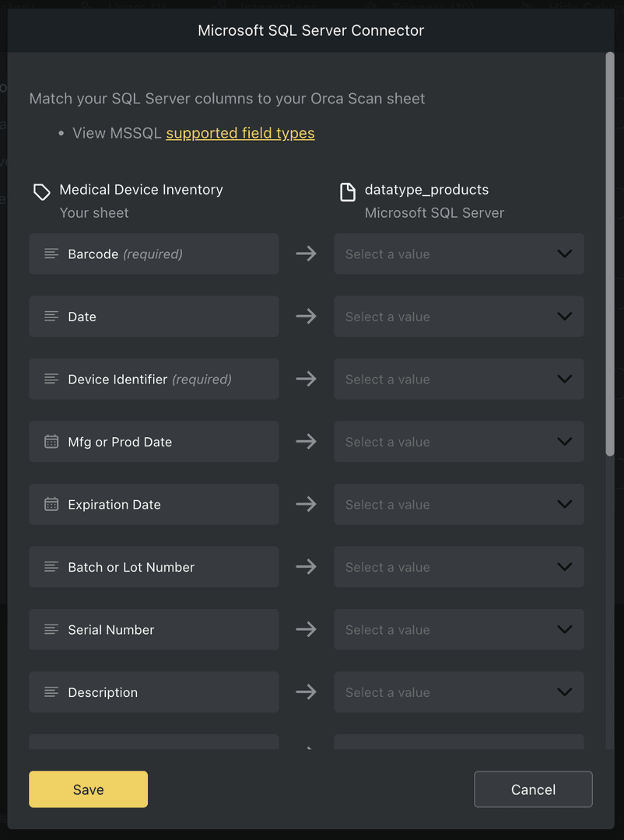Click the mapping arrow next to Barcode row

(x=306, y=254)
